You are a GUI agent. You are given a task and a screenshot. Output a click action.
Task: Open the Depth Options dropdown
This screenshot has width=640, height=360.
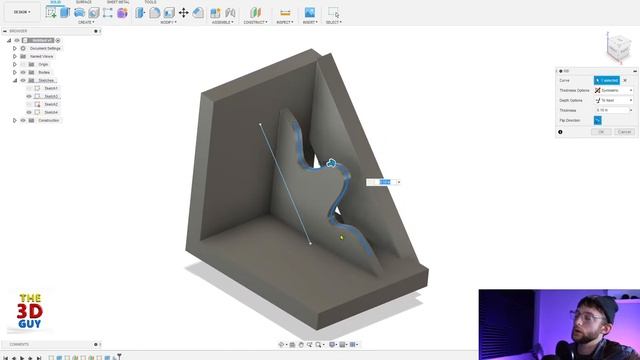613,100
